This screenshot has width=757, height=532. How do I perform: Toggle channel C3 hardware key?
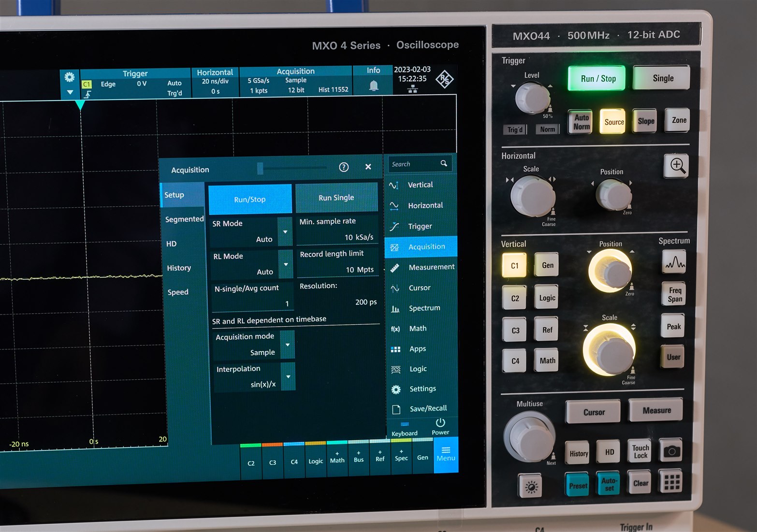click(515, 330)
